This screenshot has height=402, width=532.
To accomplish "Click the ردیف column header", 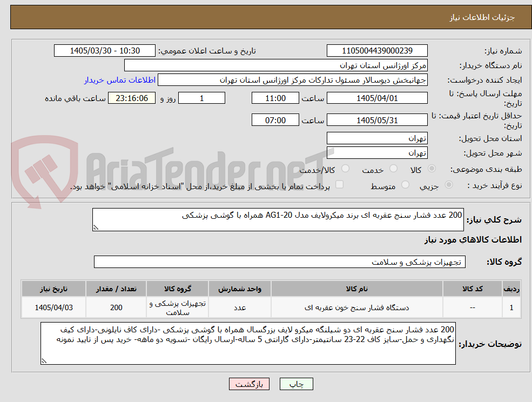I will (x=511, y=289).
